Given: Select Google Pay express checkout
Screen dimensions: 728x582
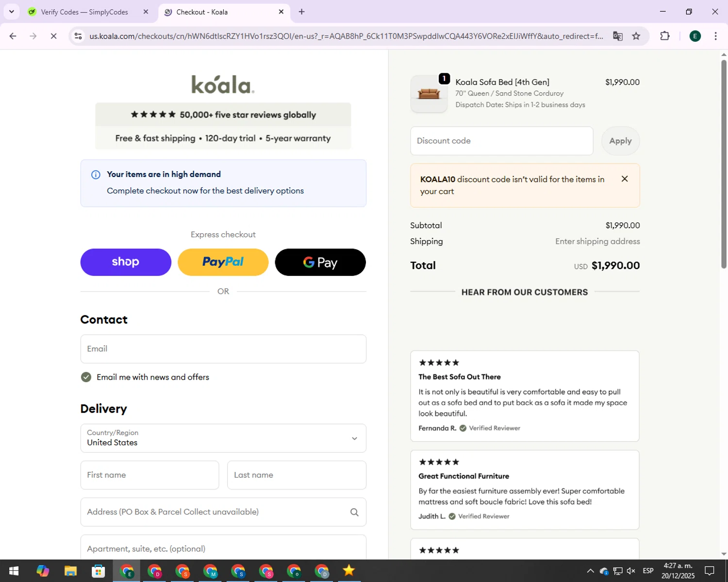Looking at the screenshot, I should [320, 262].
